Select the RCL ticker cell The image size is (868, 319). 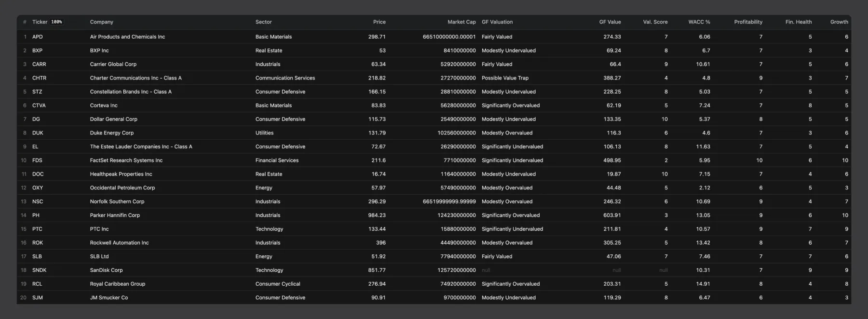37,284
